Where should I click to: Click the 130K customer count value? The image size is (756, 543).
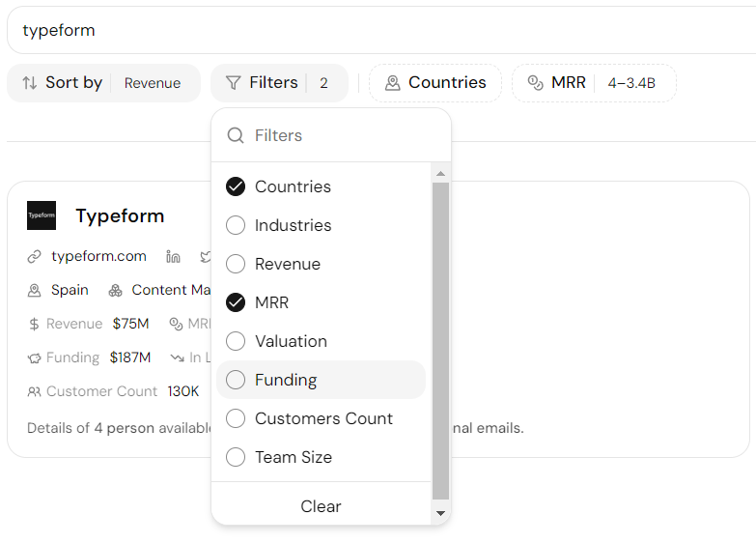point(183,391)
